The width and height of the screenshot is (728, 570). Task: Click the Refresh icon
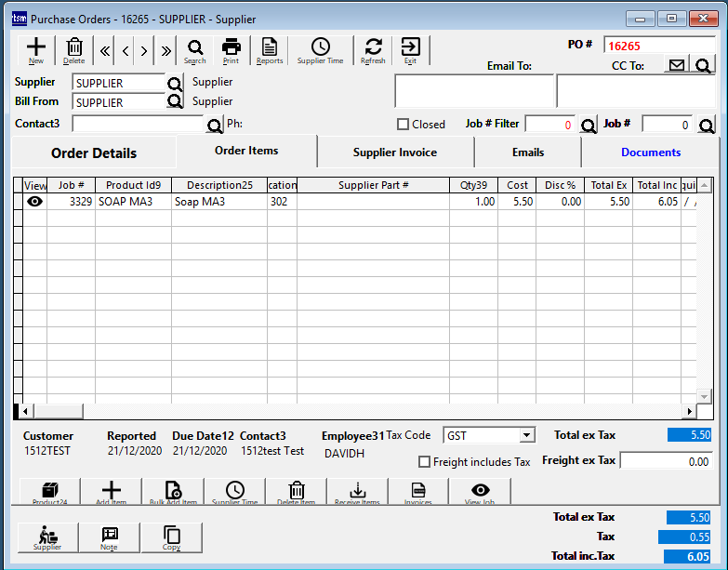[x=373, y=50]
